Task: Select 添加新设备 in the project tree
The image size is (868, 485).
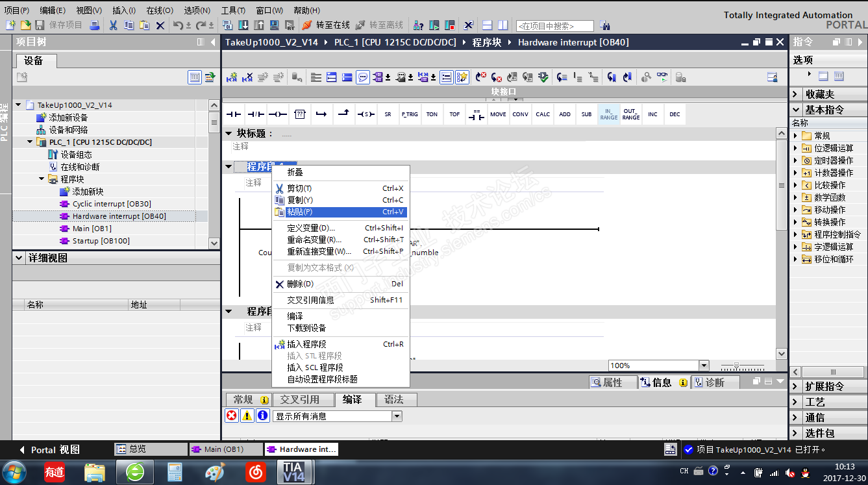Action: click(x=68, y=118)
